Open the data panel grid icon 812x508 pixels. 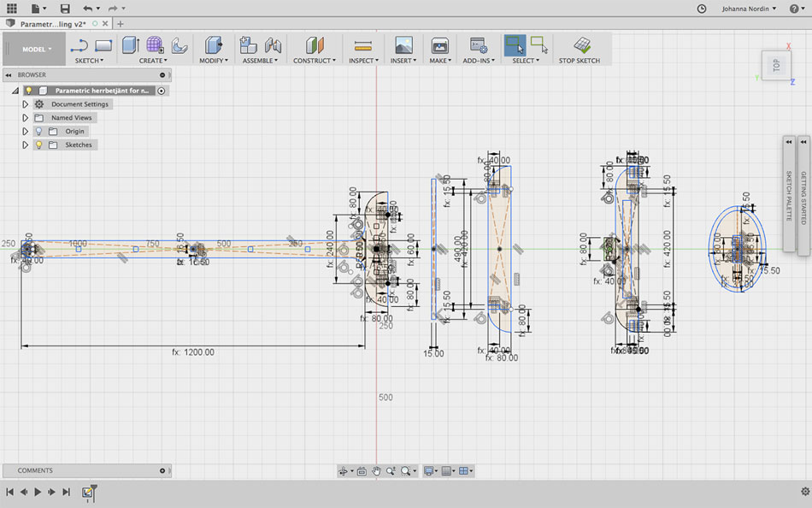11,8
